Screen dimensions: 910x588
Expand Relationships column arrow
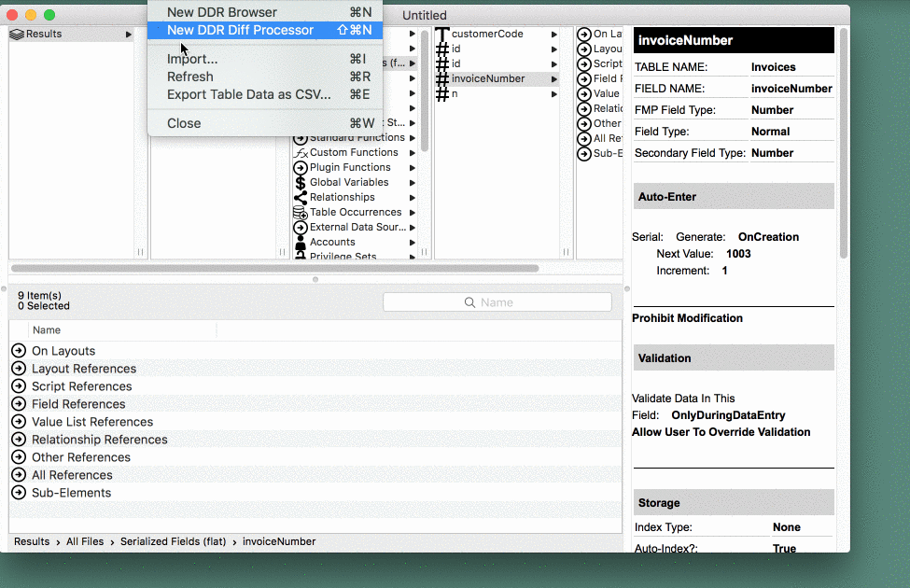point(412,197)
